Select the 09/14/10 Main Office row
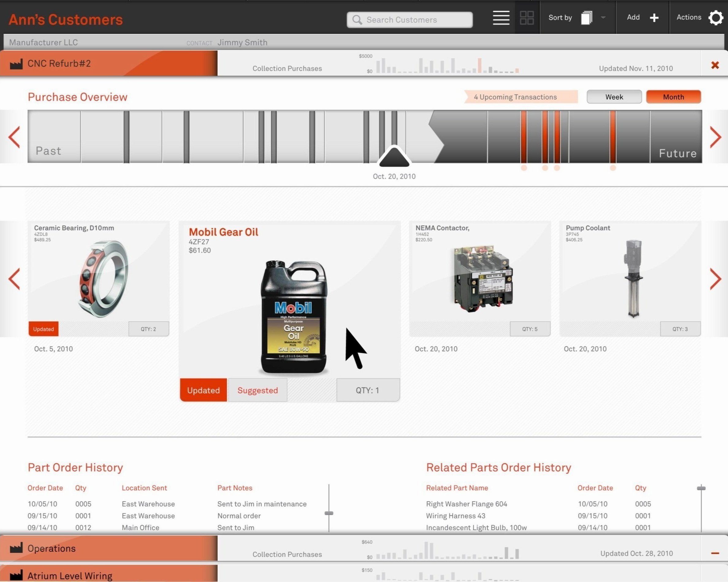728x582 pixels. point(141,527)
